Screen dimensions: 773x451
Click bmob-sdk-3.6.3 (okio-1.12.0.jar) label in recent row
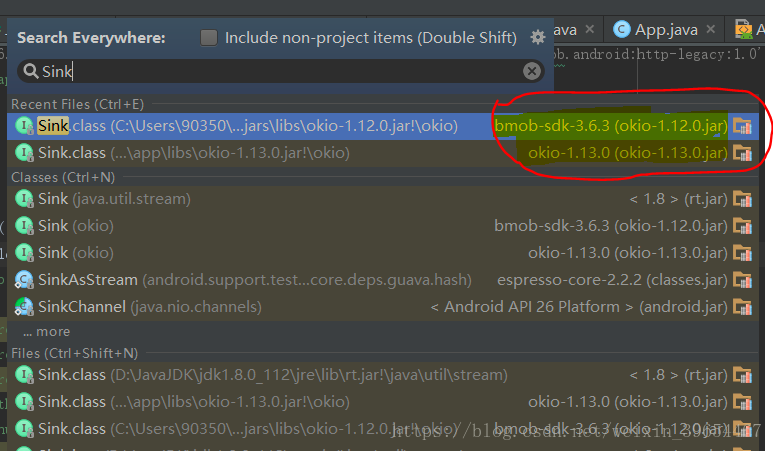pyautogui.click(x=611, y=126)
